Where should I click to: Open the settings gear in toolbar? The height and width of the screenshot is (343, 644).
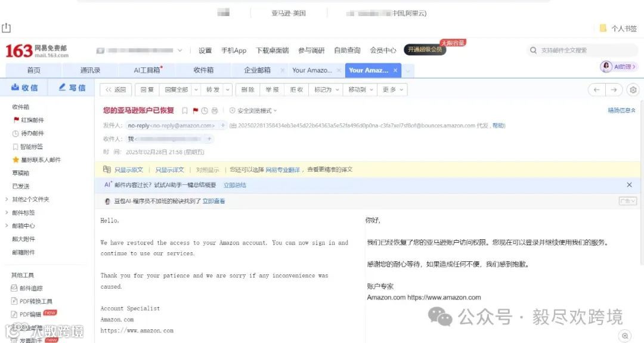pos(633,89)
